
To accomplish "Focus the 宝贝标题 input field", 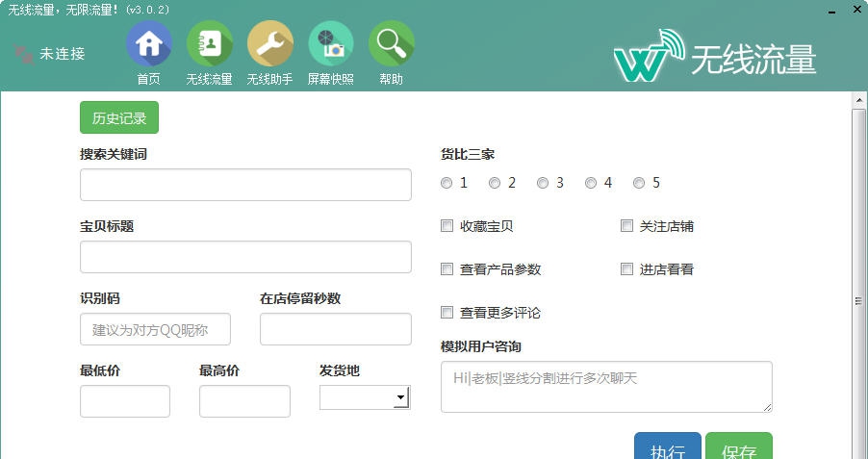I will tap(245, 257).
